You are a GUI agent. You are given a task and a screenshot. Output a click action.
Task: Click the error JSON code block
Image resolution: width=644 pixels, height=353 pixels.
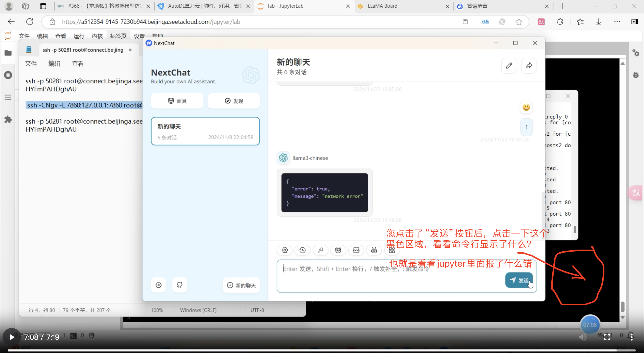(x=325, y=193)
